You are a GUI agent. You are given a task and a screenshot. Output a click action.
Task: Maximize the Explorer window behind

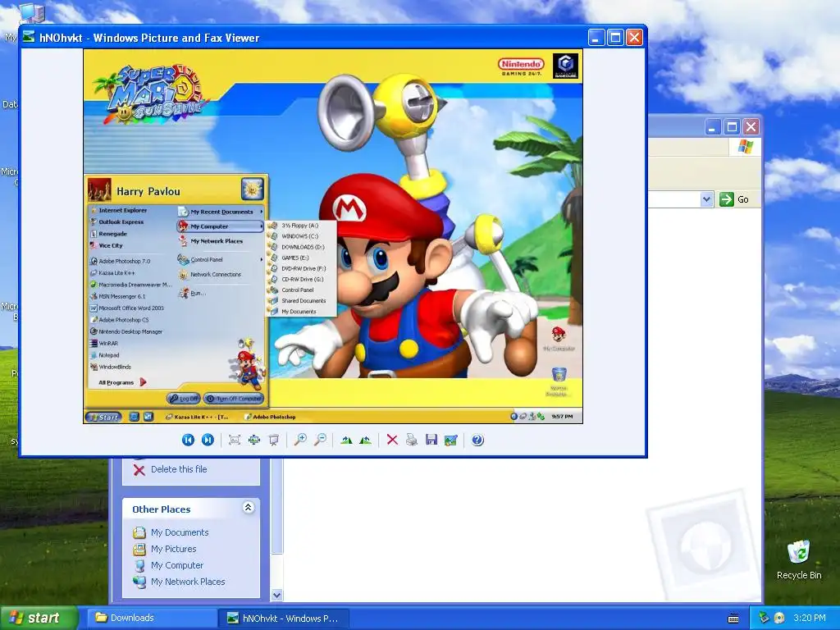(x=732, y=127)
